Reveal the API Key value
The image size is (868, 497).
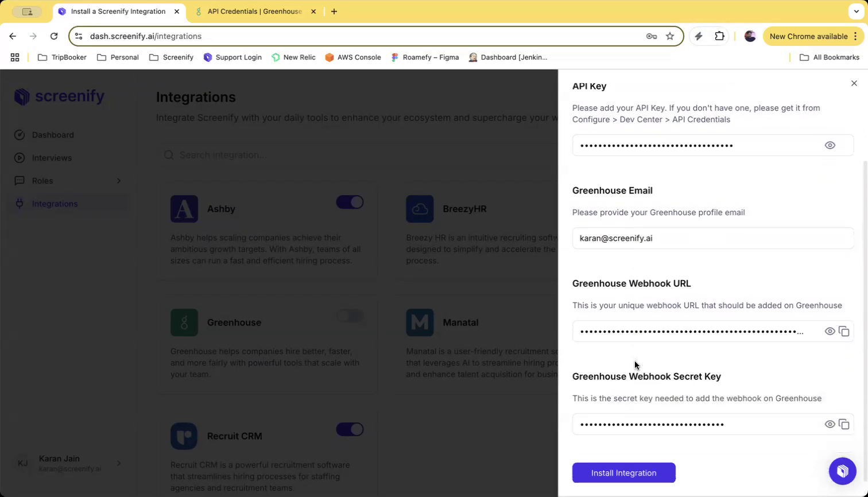click(830, 145)
